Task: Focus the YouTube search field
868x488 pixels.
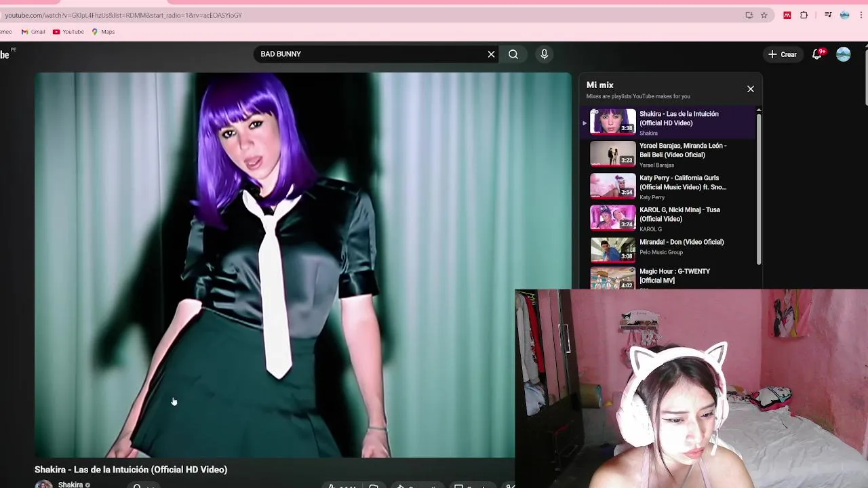Action: (x=370, y=54)
